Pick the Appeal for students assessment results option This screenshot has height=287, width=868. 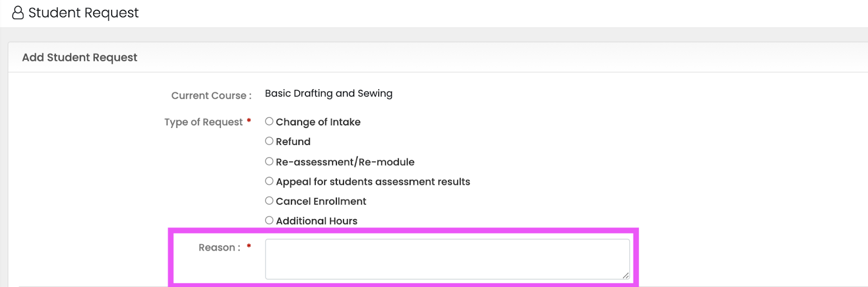coord(269,181)
